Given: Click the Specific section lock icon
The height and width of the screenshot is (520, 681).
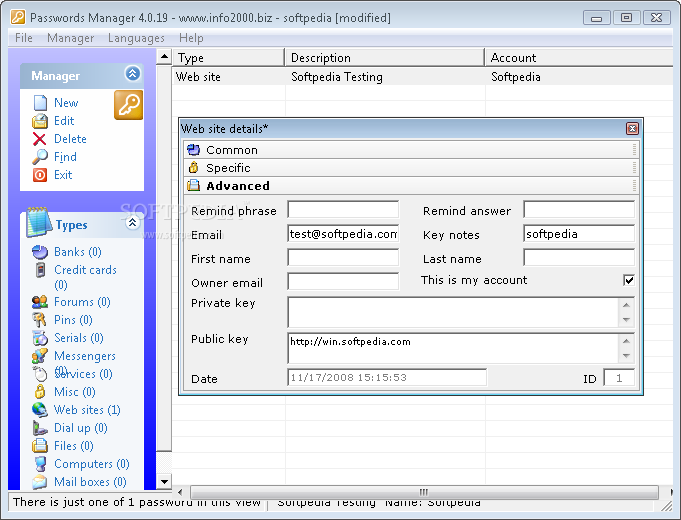Looking at the screenshot, I should pos(194,168).
